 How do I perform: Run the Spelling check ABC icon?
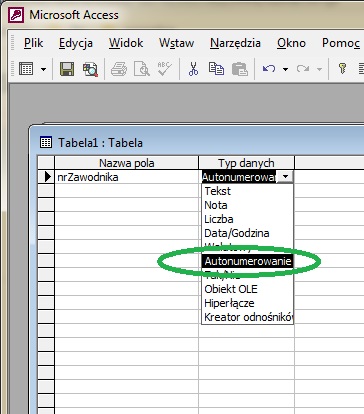coord(165,69)
